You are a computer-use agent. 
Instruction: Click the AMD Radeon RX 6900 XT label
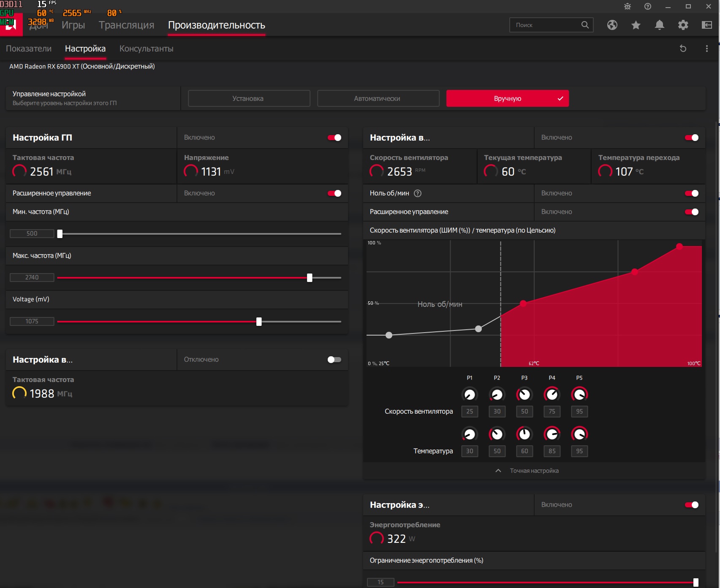click(x=82, y=66)
